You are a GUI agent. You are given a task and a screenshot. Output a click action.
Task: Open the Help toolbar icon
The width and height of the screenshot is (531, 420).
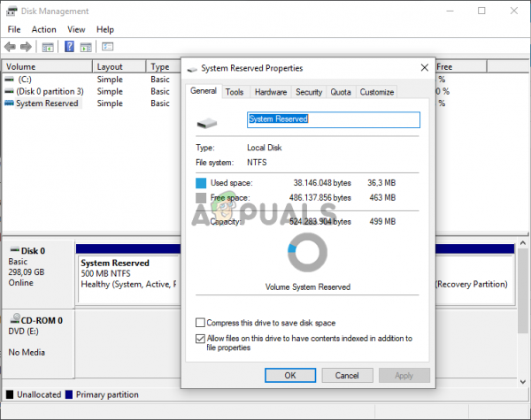(69, 46)
